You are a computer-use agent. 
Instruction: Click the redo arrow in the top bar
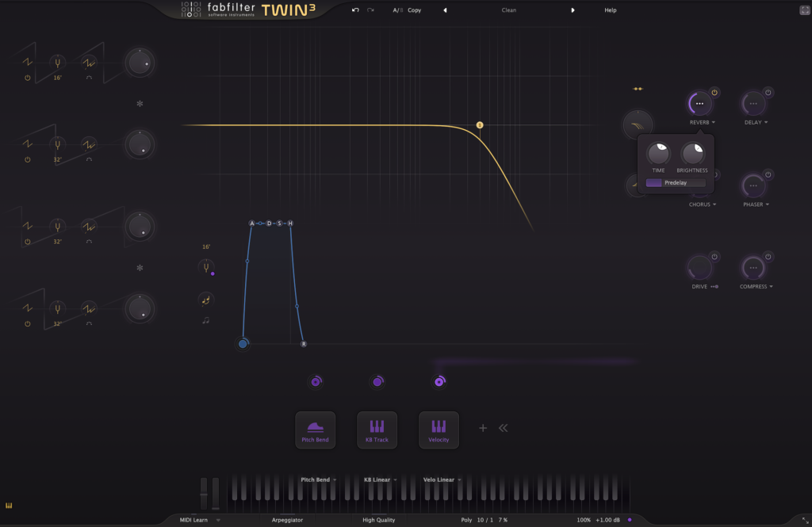[370, 10]
